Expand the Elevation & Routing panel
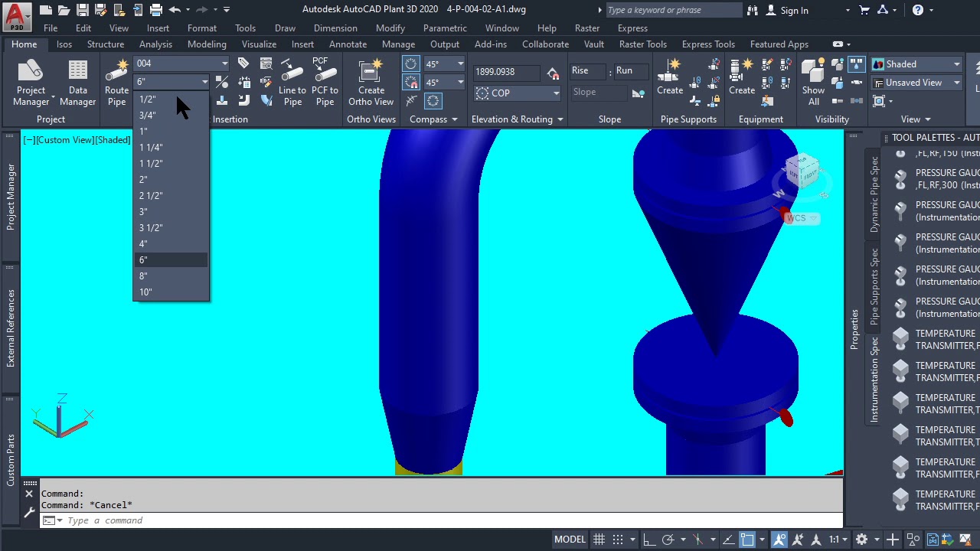Image resolution: width=980 pixels, height=551 pixels. [x=518, y=119]
